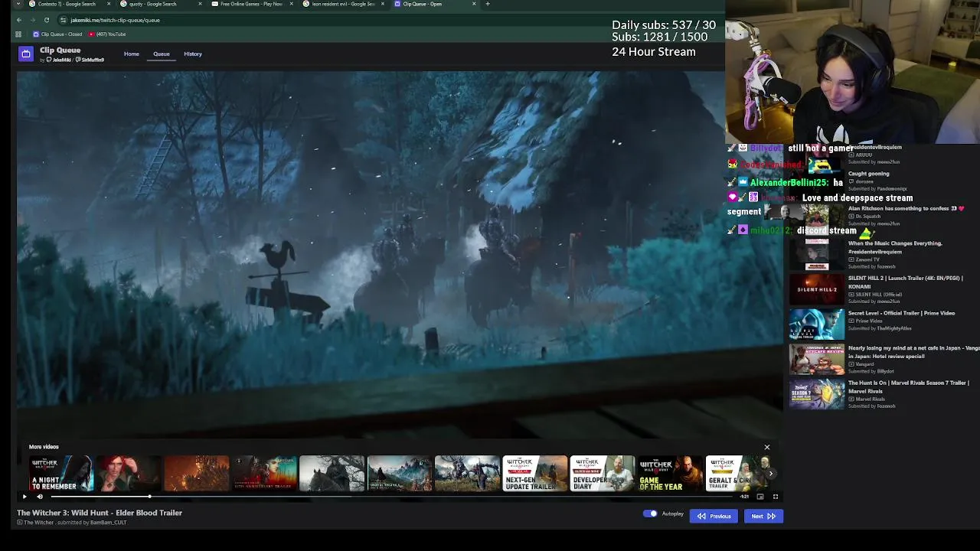Open the Home tab in Clip Queue

pyautogui.click(x=132, y=54)
